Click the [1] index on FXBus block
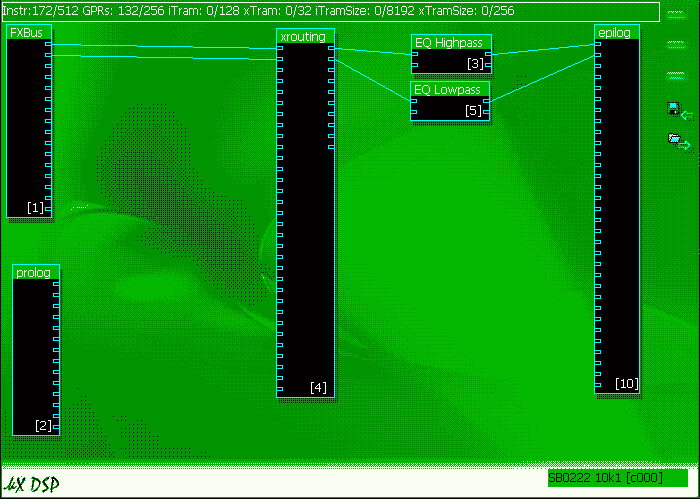Viewport: 700px width, 499px height. point(35,208)
